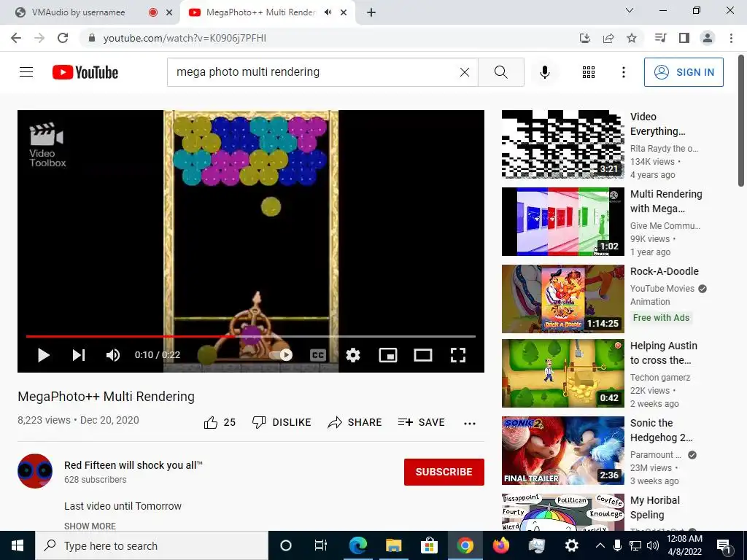Save video to a playlist
Image resolution: width=747 pixels, height=560 pixels.
point(422,422)
